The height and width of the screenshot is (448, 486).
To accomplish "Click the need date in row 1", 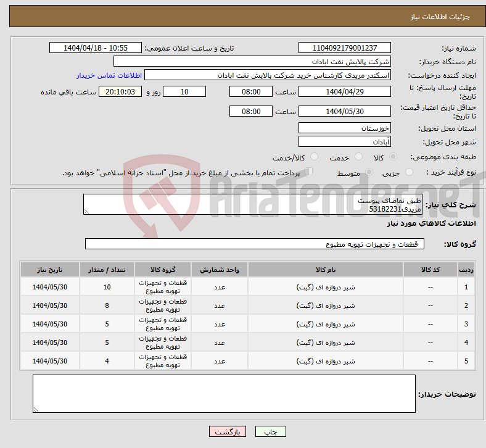I will 50,287.
